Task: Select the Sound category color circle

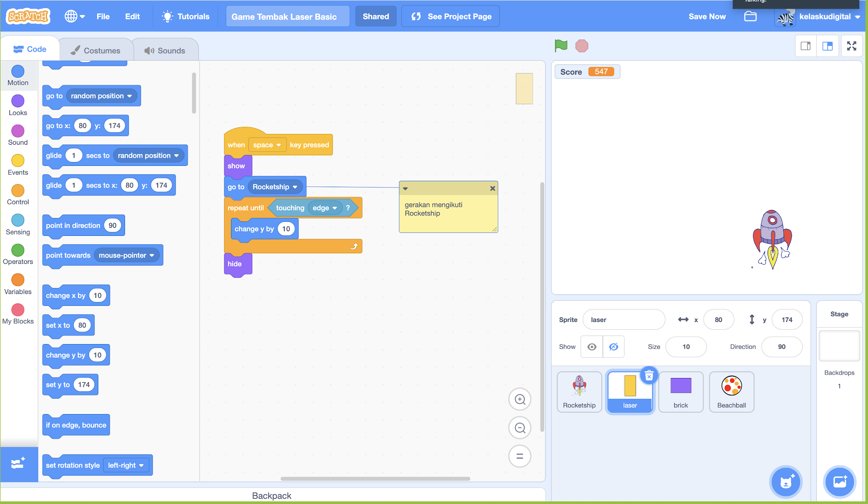Action: click(x=17, y=131)
